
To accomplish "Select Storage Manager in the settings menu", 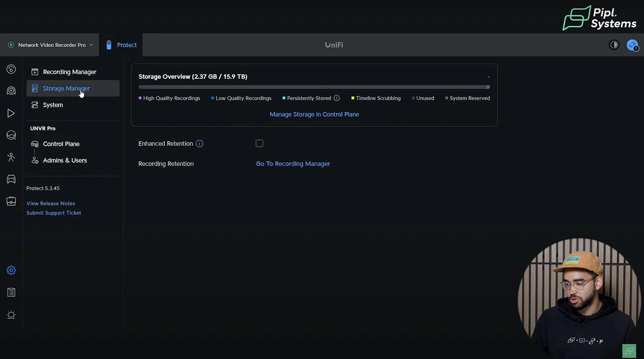I will pos(73,88).
